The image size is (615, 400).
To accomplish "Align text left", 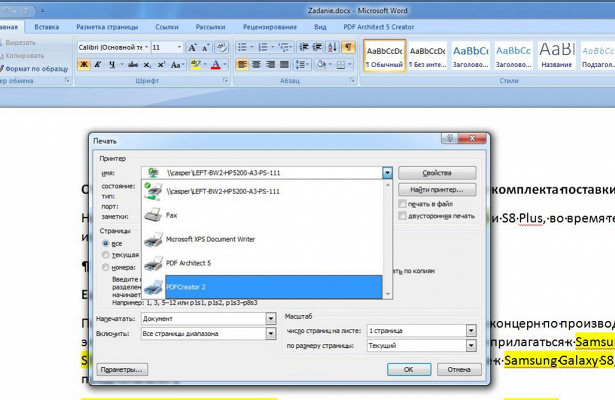I will (242, 64).
